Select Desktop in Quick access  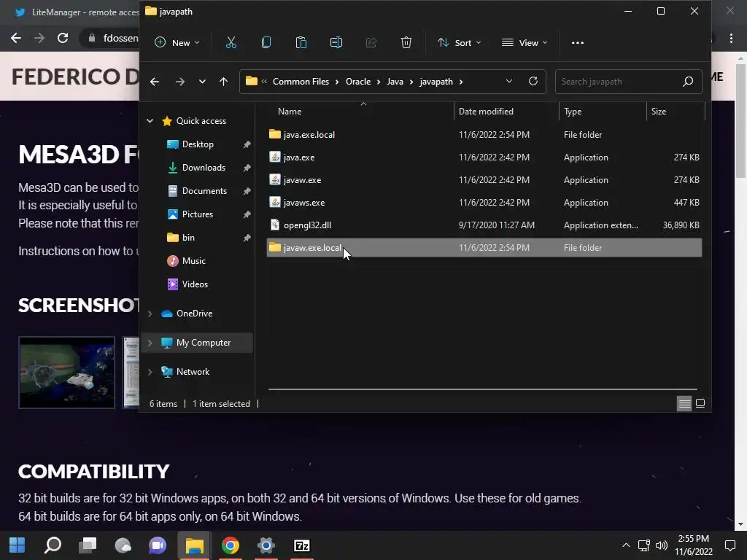pos(198,144)
